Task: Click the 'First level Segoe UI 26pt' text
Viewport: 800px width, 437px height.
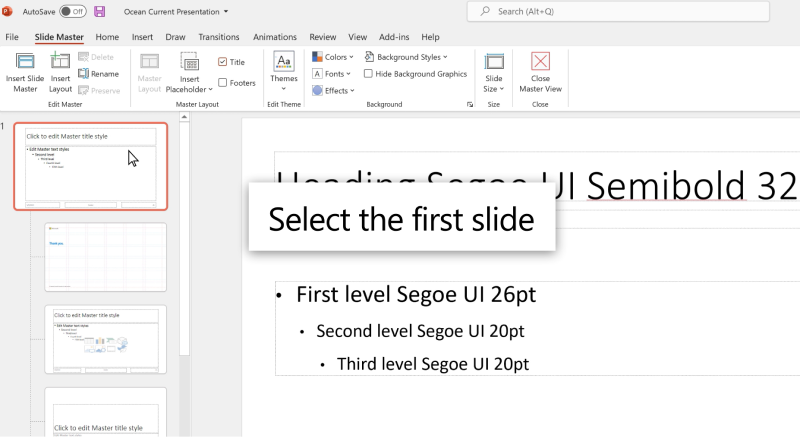Action: pos(416,295)
